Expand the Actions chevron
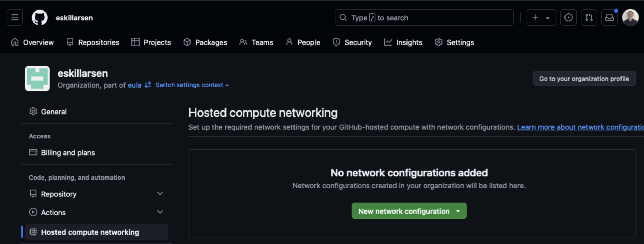The width and height of the screenshot is (644, 244). [x=160, y=212]
